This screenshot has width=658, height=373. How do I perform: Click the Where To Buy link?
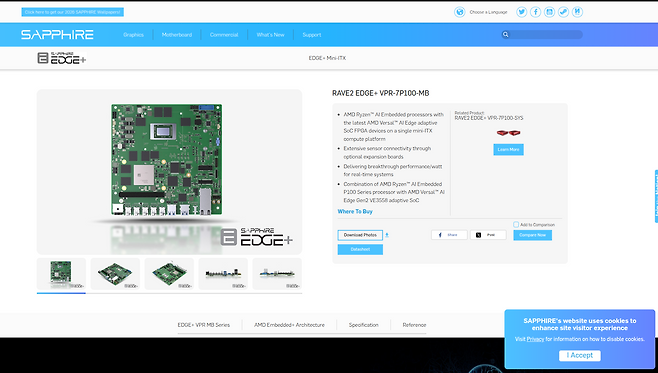355,211
